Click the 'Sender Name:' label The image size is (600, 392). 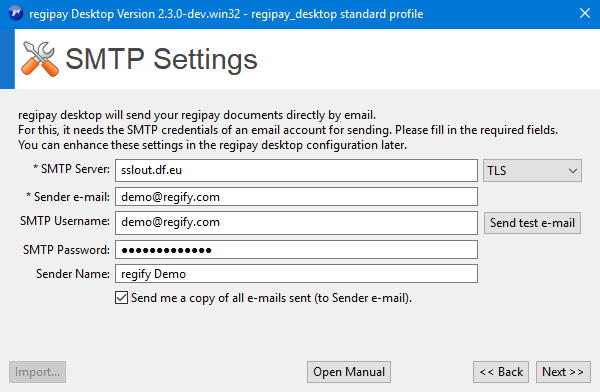click(x=73, y=274)
